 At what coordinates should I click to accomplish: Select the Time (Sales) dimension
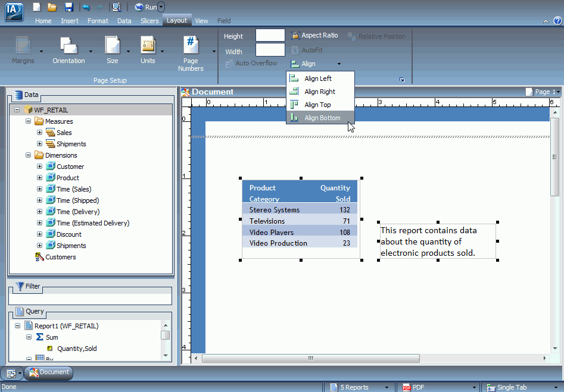click(x=74, y=189)
